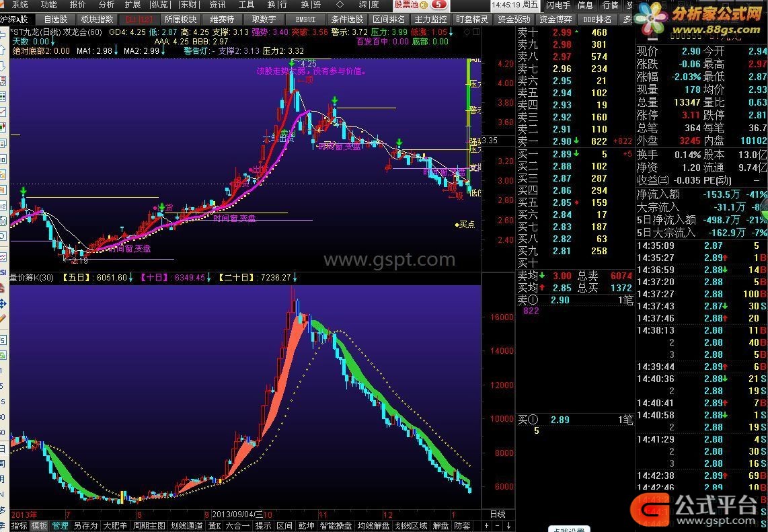Open the 日线 period selector
The width and height of the screenshot is (768, 532).
498,515
